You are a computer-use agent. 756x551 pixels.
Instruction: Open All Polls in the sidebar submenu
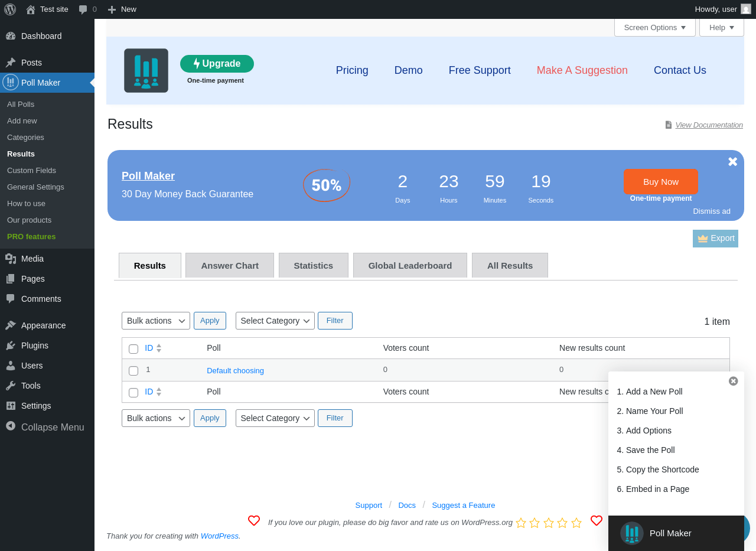[x=21, y=105]
